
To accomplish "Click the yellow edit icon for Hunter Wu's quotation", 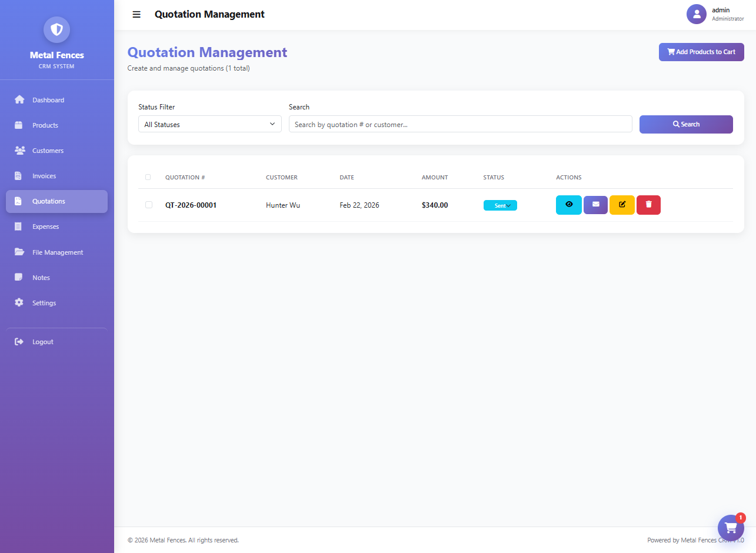I will coord(622,205).
